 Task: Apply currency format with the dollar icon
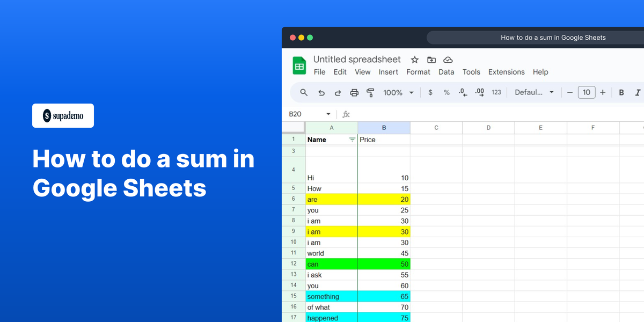(x=430, y=92)
